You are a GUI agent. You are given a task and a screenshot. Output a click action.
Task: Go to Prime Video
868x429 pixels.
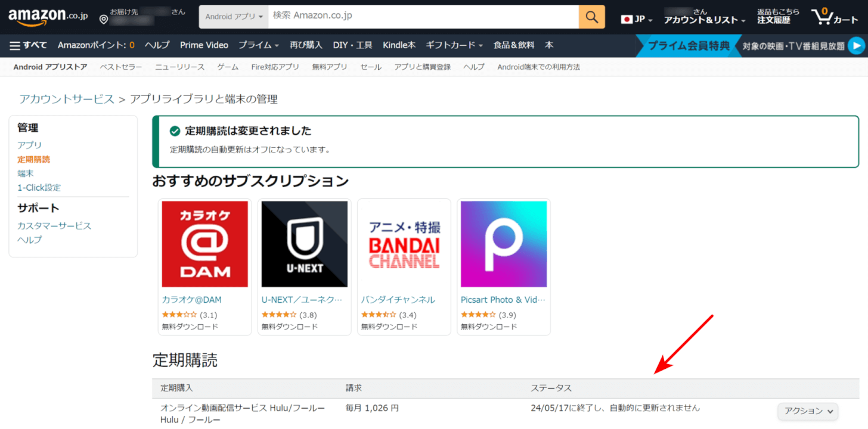coord(204,45)
